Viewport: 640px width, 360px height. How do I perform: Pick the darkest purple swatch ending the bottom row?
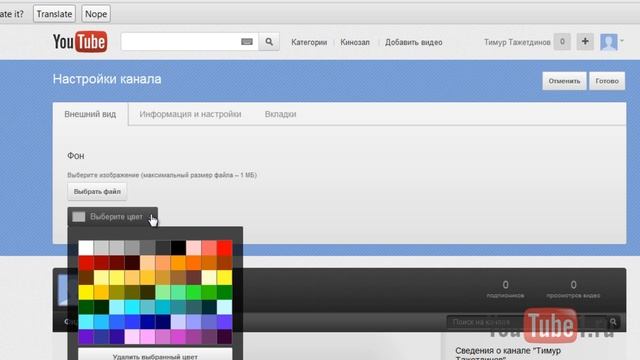pos(224,337)
